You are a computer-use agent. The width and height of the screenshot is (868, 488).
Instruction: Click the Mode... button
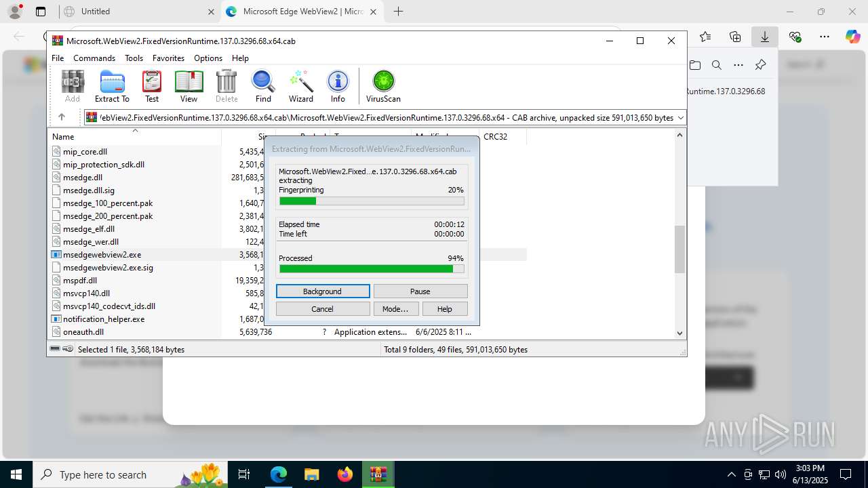[395, 309]
